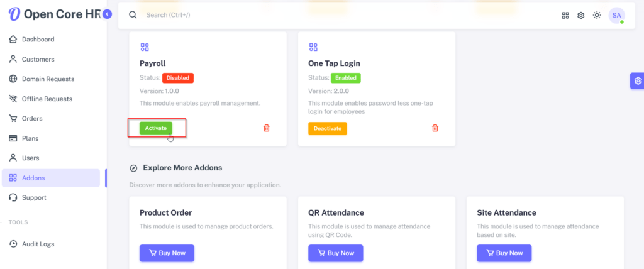Open settings gear icon in top bar

[580, 15]
